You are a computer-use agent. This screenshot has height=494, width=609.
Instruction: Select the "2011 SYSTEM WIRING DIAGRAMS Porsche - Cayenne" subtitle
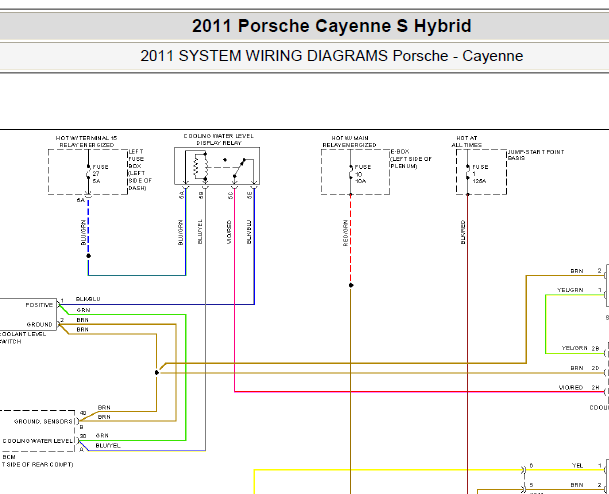331,56
